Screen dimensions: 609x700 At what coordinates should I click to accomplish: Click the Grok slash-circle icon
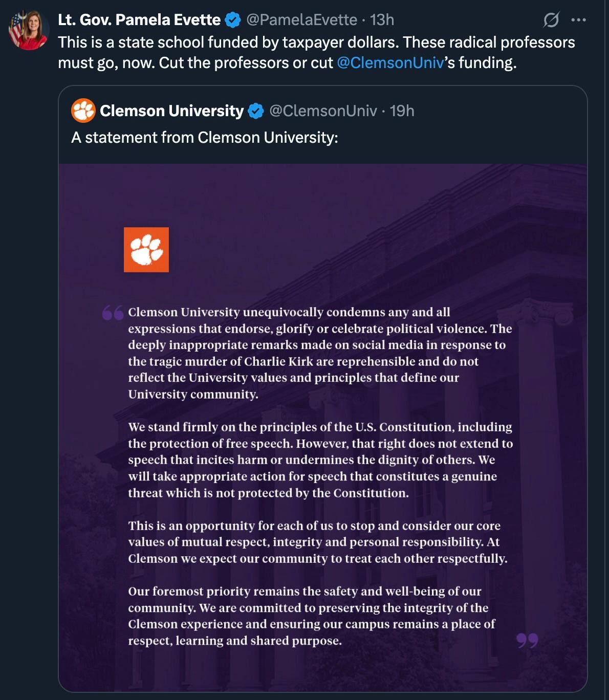(x=551, y=20)
